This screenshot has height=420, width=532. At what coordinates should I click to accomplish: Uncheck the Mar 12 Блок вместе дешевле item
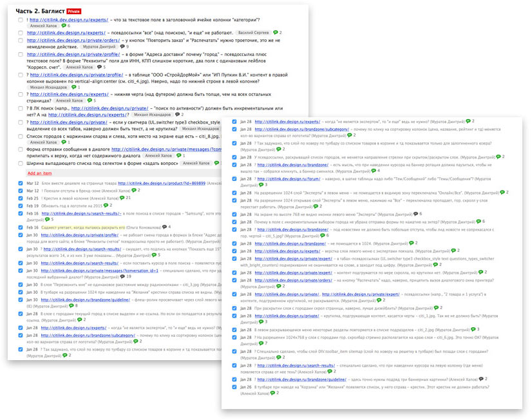(21, 183)
